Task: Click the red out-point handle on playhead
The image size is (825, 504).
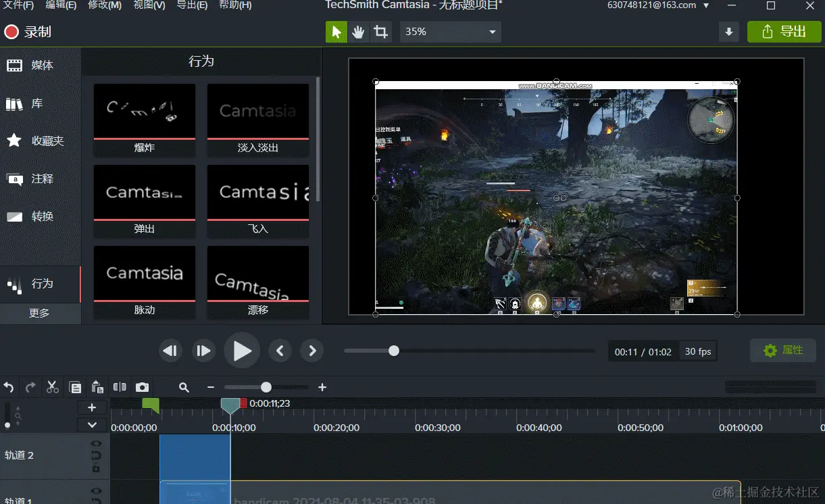Action: tap(244, 403)
